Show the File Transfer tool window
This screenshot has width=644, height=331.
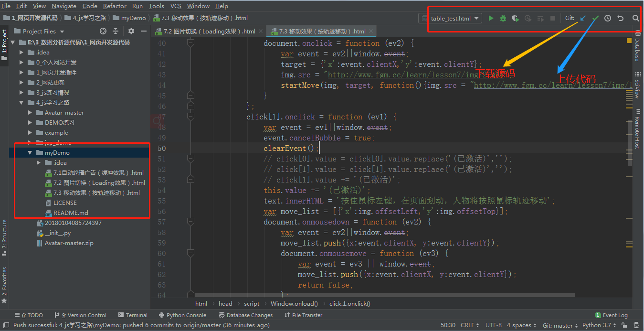(303, 315)
